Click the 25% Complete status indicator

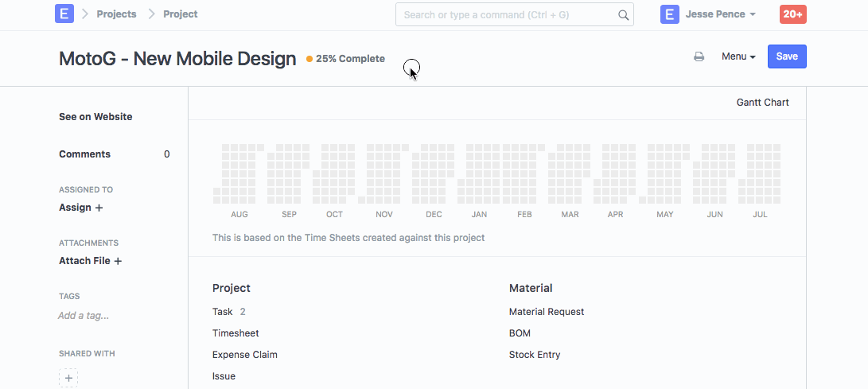(346, 59)
